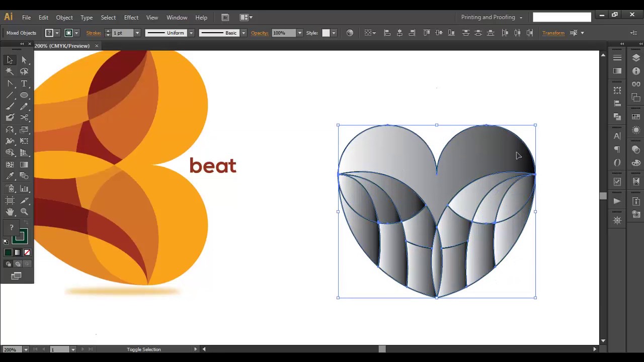Set fill to None in toolbox
Image resolution: width=644 pixels, height=362 pixels.
coord(27,252)
